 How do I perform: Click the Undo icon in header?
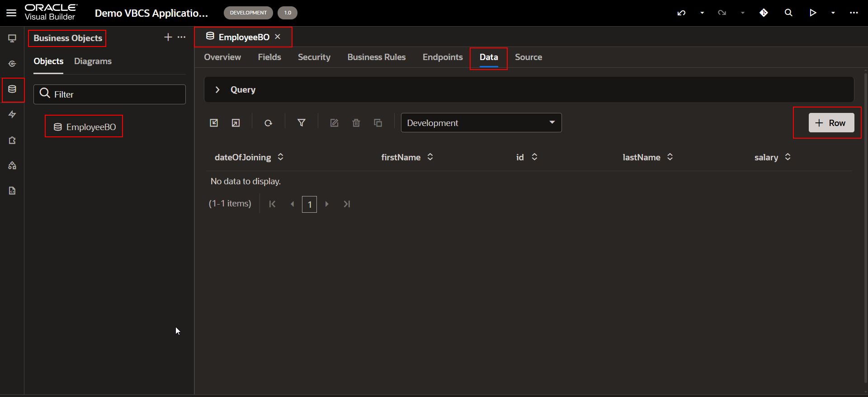click(681, 13)
